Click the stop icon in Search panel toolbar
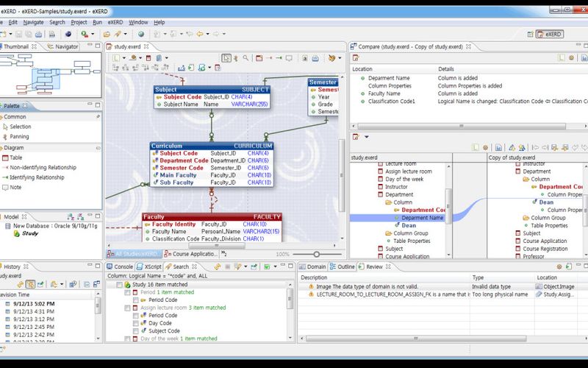588x368 pixels. click(x=227, y=266)
